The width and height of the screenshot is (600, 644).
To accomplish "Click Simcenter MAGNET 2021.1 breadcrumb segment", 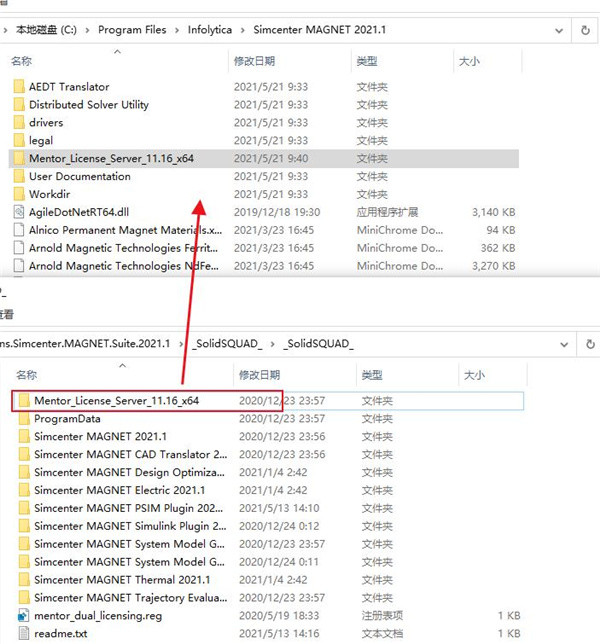I will (x=320, y=30).
